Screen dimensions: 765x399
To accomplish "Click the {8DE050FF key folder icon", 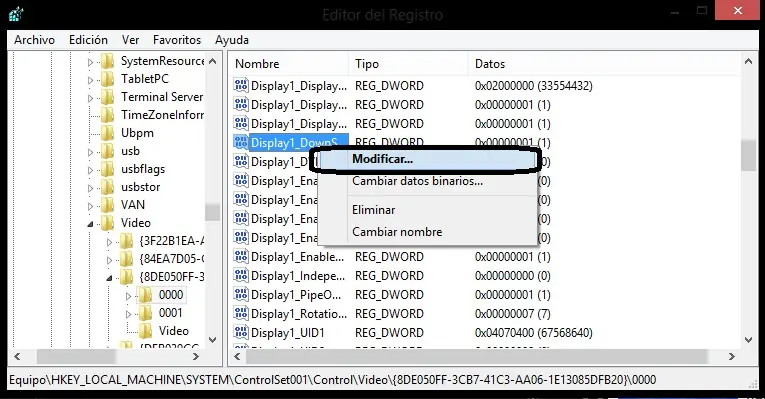I will click(126, 277).
